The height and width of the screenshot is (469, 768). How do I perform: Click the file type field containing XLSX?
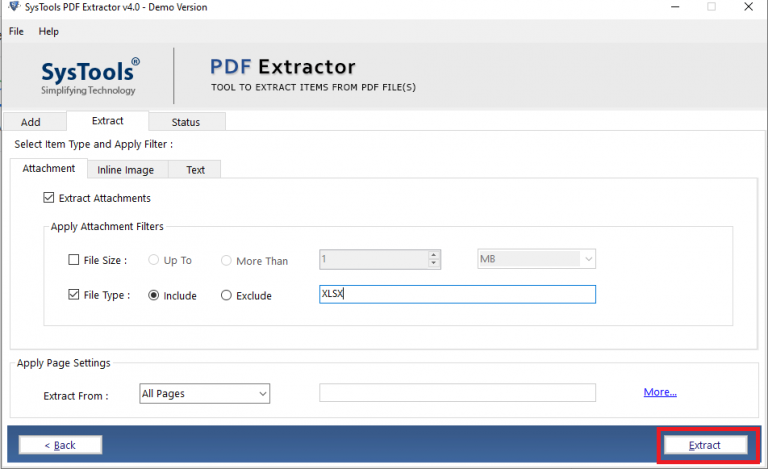click(x=457, y=294)
